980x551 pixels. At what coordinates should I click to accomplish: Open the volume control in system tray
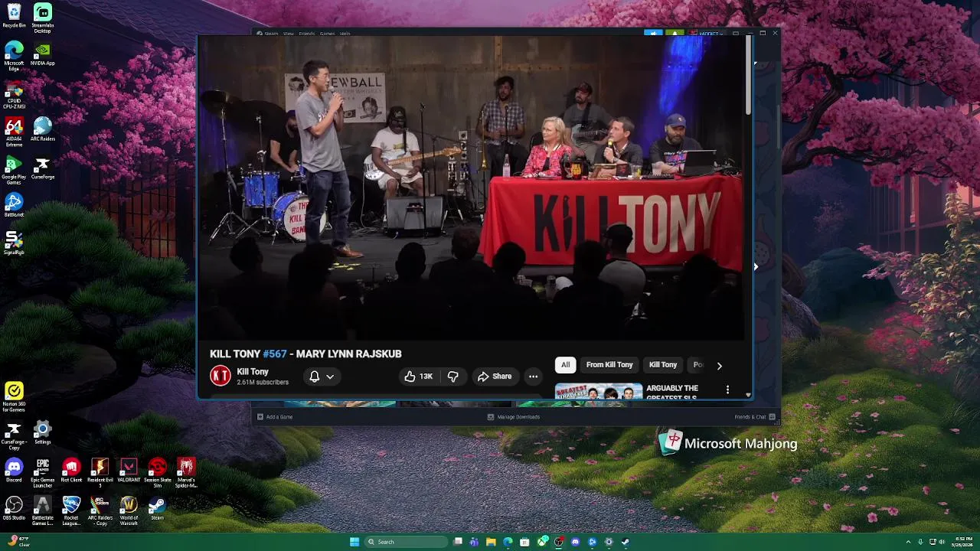click(x=942, y=542)
